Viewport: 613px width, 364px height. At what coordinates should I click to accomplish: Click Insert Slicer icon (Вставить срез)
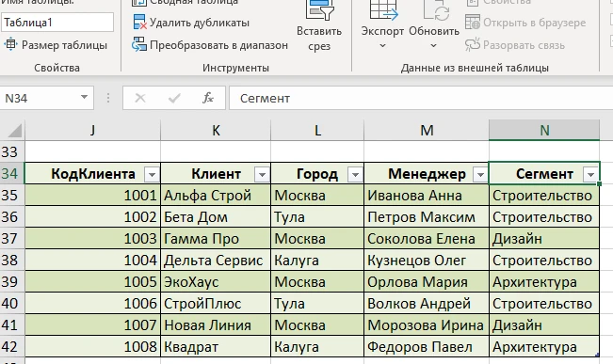point(319,9)
